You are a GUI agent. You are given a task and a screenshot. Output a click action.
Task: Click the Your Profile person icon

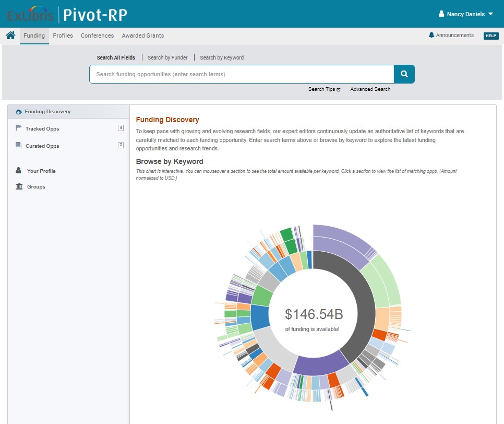(x=19, y=171)
